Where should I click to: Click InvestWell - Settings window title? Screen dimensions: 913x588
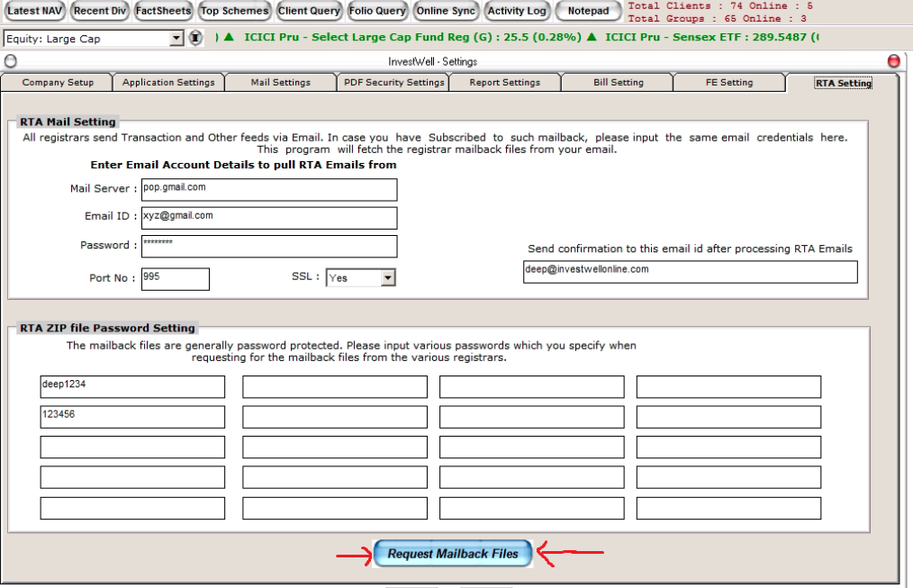[432, 62]
